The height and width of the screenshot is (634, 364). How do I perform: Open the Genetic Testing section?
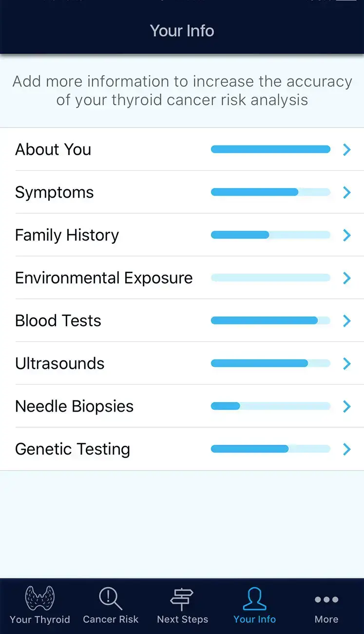tap(73, 450)
